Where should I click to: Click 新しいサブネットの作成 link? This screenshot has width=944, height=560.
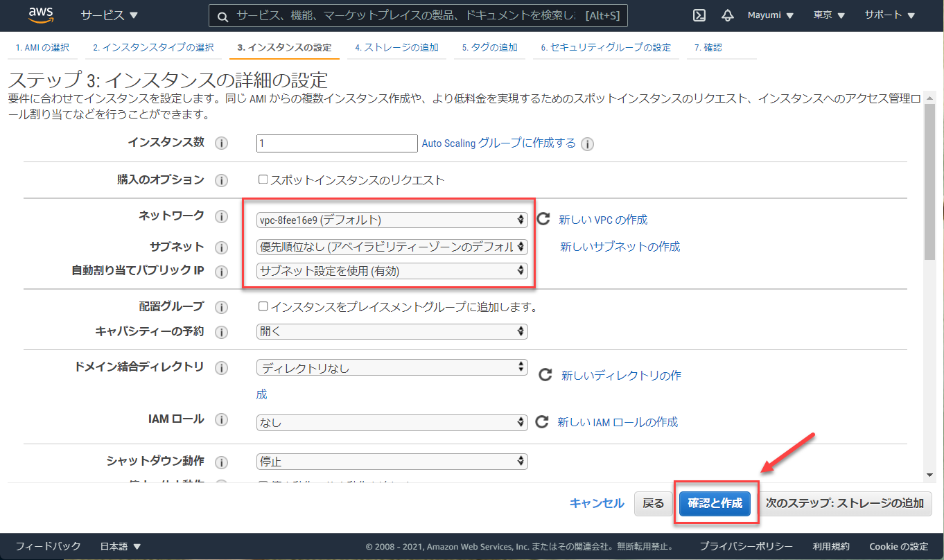[620, 247]
